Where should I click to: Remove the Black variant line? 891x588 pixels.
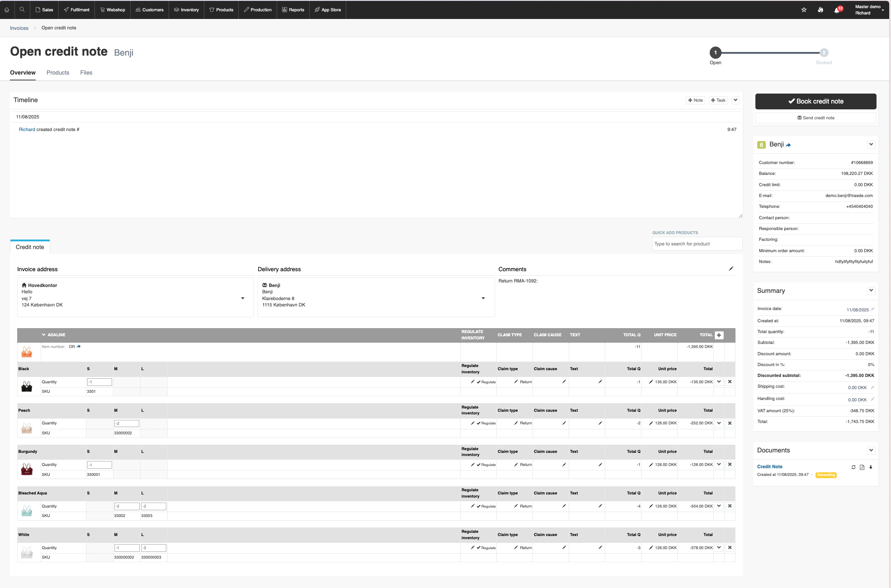coord(730,382)
